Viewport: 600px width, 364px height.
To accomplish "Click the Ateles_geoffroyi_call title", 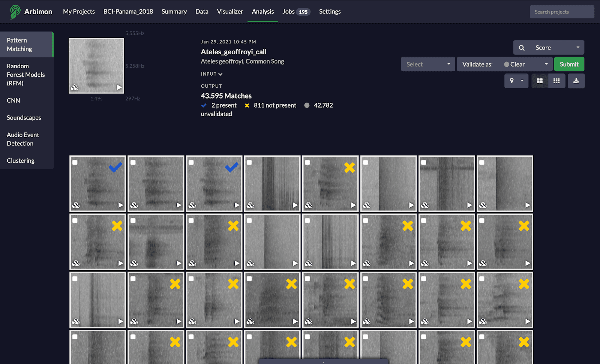I will coord(234,52).
